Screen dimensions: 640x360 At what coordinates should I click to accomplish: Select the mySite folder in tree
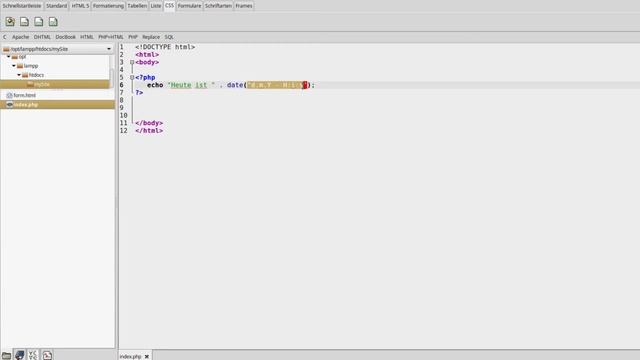click(x=55, y=84)
